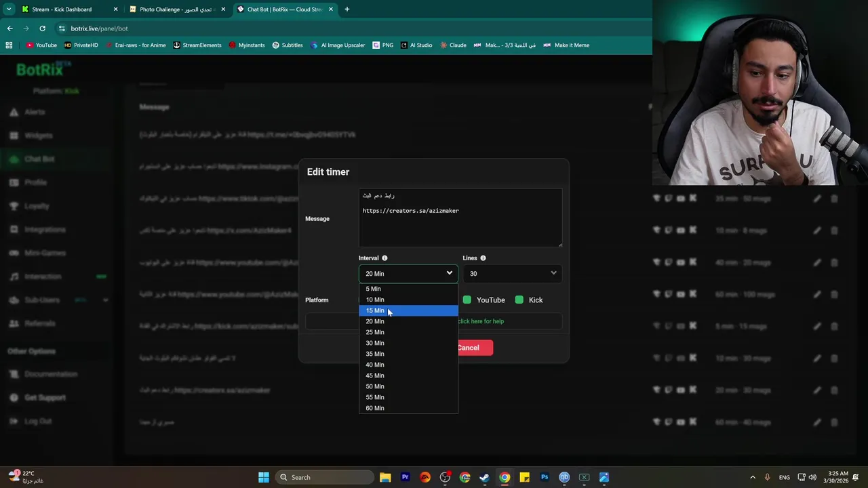Open the Lines dropdown showing 30
Screen dimensions: 868x488
[x=512, y=273]
